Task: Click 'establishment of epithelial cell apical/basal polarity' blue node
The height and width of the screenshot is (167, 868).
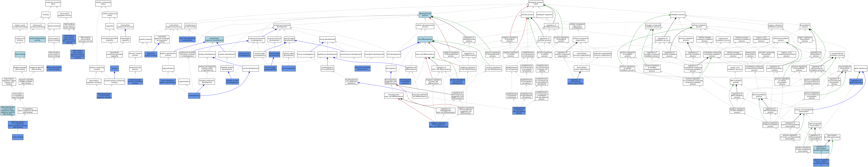Action: [x=519, y=111]
